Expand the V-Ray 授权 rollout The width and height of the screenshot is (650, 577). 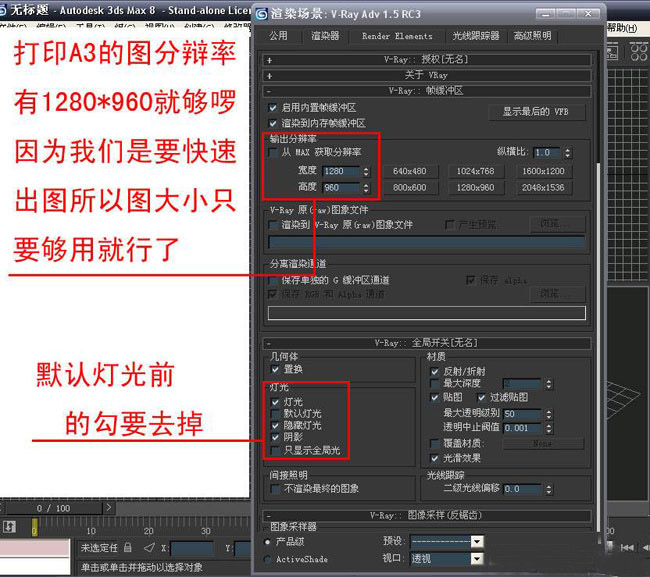click(x=427, y=60)
